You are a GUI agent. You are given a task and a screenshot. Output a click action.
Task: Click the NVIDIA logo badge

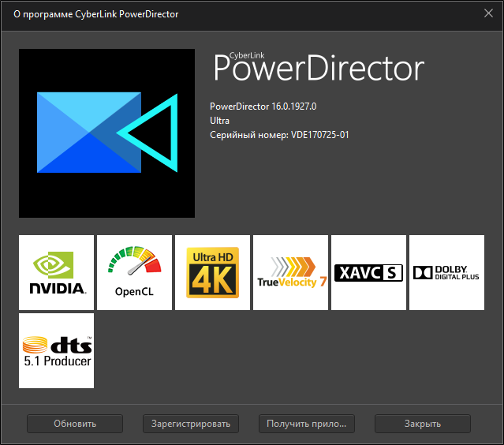[x=56, y=272]
